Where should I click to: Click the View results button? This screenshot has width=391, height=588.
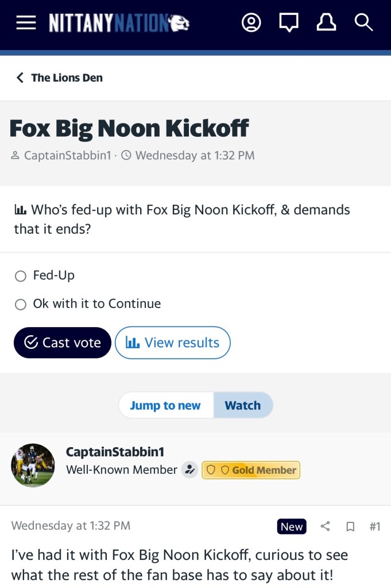tap(172, 343)
